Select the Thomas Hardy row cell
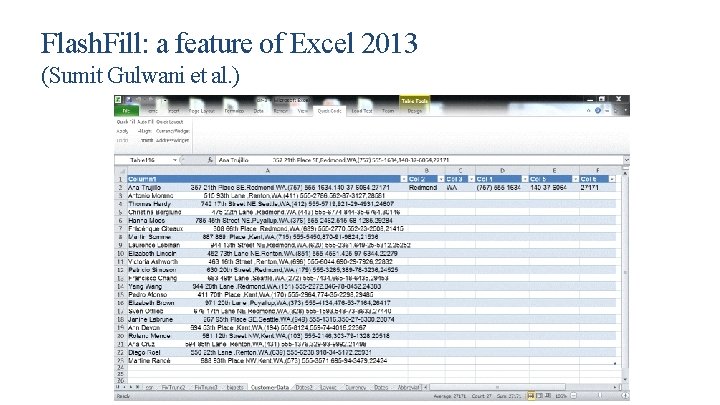 tap(267, 204)
